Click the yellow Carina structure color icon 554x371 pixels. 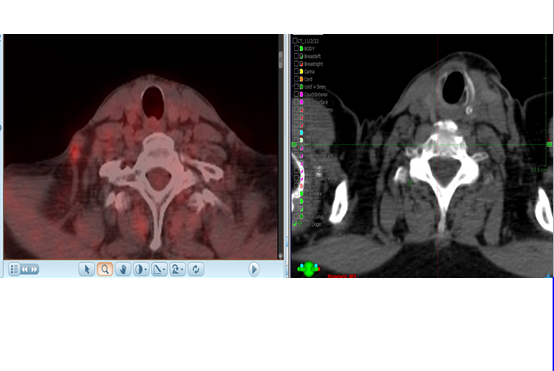tap(301, 71)
